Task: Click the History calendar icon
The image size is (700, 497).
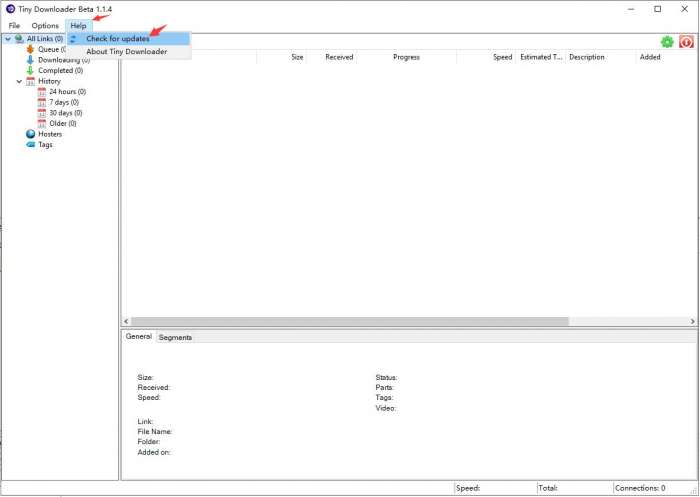Action: (30, 81)
